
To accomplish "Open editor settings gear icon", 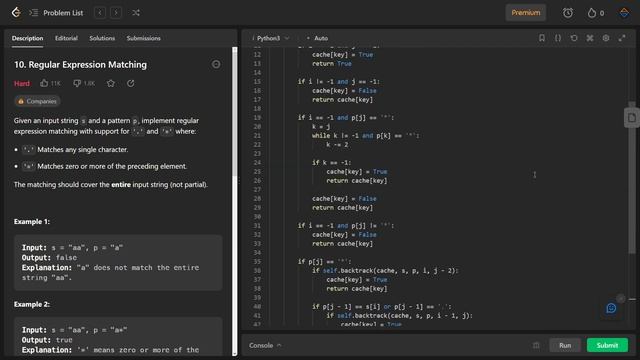I will pyautogui.click(x=606, y=38).
